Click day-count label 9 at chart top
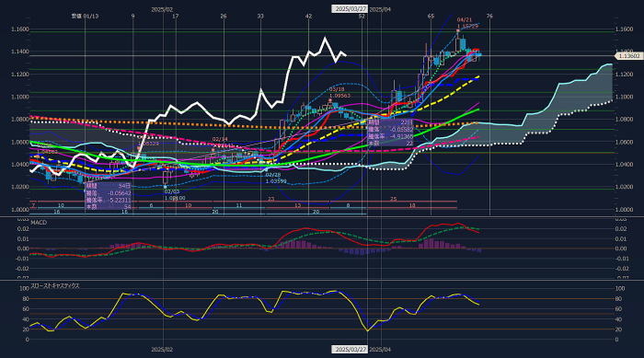 tap(133, 16)
